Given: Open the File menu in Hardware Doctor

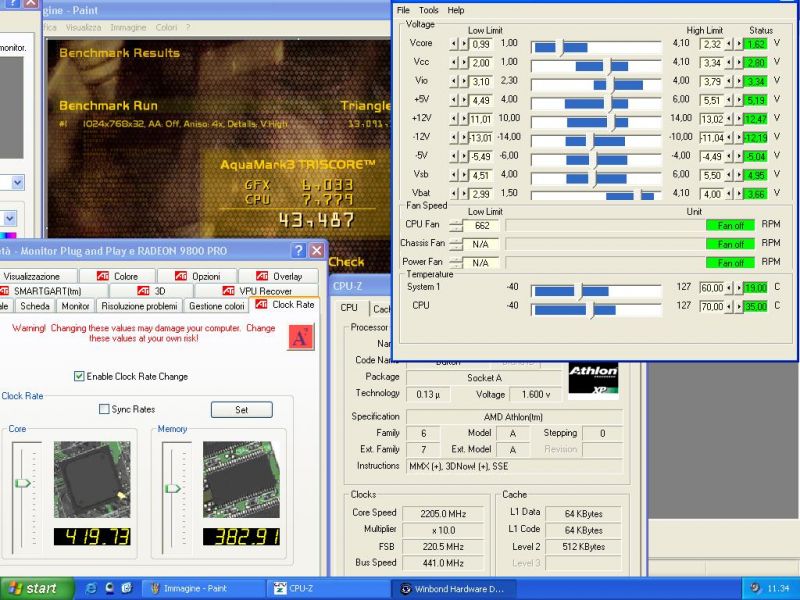Looking at the screenshot, I should tap(403, 10).
